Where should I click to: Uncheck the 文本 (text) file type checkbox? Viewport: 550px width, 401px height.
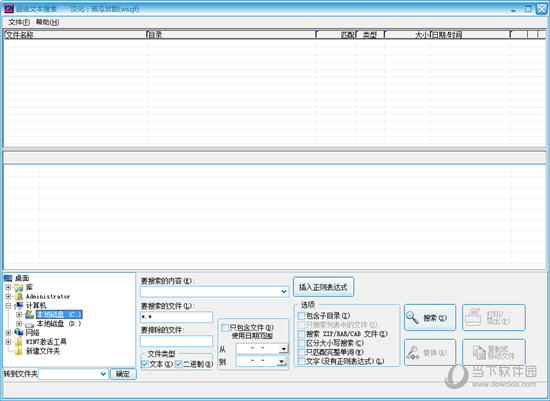pyautogui.click(x=145, y=364)
